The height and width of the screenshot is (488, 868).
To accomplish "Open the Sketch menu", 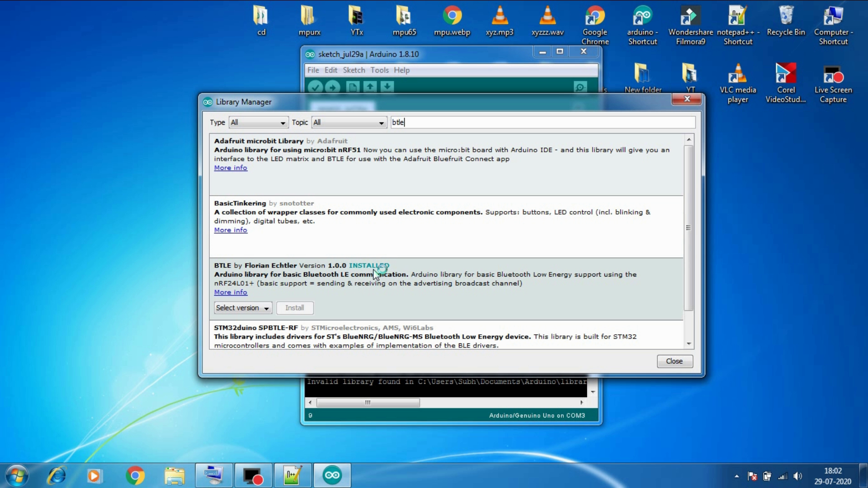I will pos(354,70).
